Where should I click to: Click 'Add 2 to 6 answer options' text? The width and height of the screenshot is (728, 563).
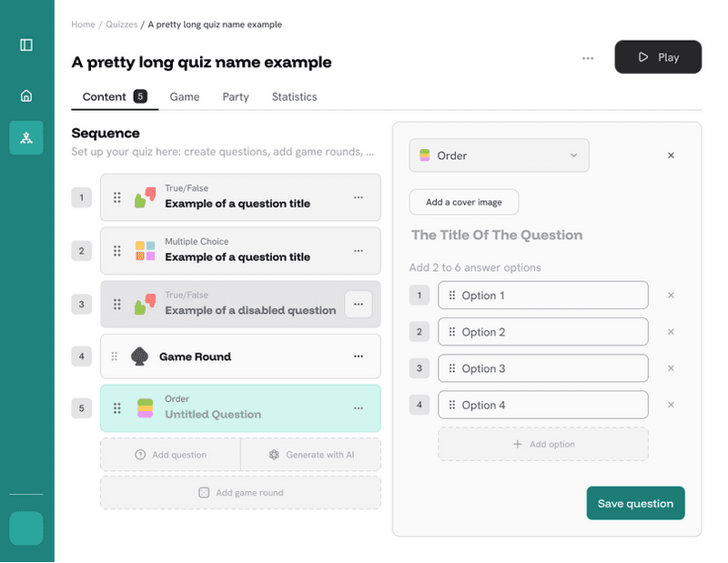click(475, 267)
